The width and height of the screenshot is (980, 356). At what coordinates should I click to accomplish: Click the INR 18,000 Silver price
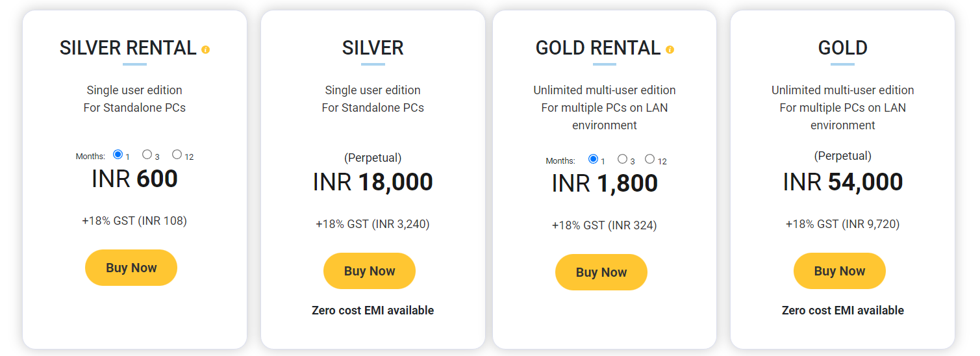(x=373, y=183)
